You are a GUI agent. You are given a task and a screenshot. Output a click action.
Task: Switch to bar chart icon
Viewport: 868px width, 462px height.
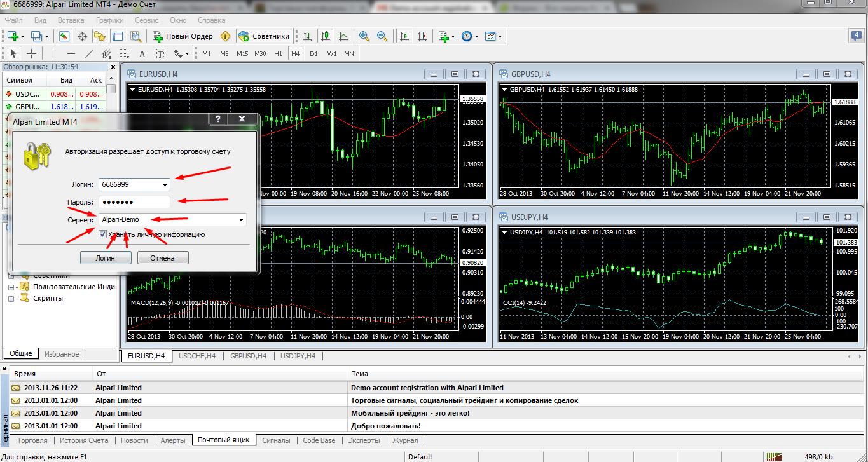click(308, 36)
